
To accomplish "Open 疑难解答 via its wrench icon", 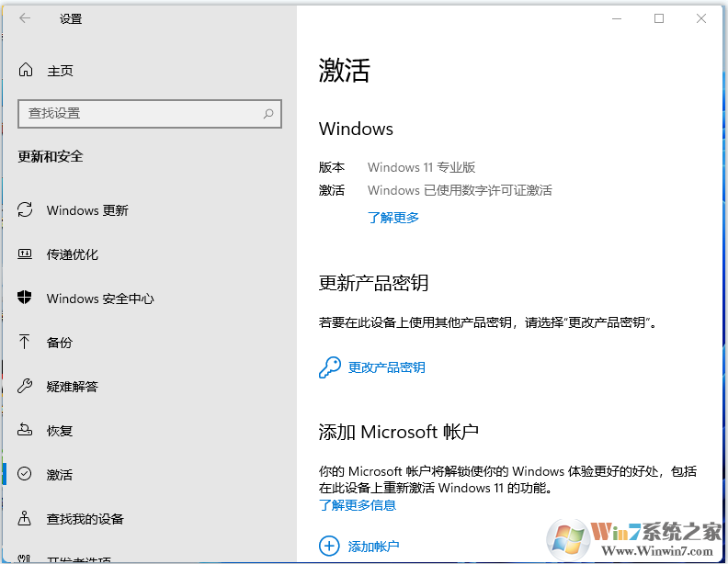I will (x=26, y=387).
